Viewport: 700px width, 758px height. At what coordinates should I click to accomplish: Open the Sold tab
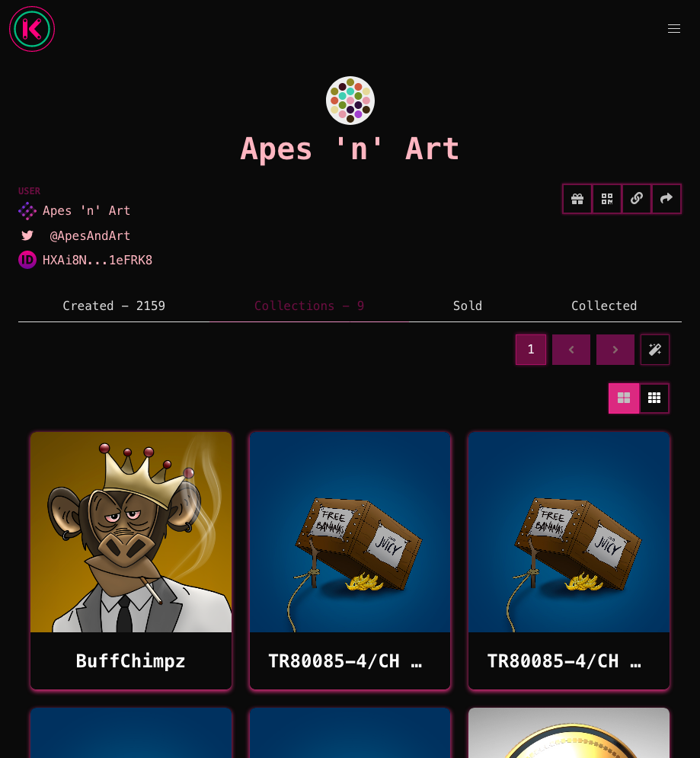468,306
